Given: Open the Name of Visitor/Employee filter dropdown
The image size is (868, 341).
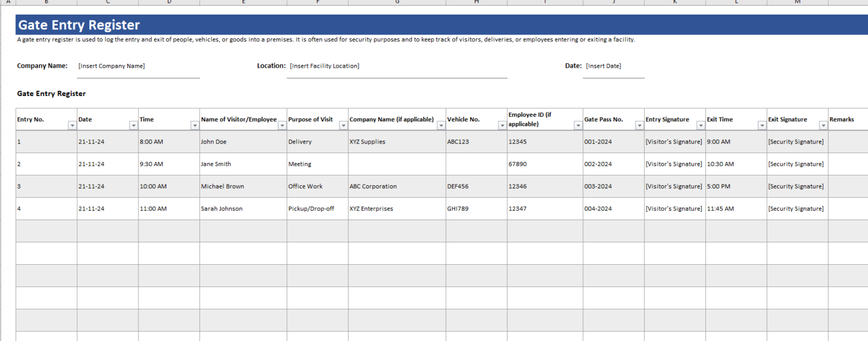Looking at the screenshot, I should (x=282, y=125).
